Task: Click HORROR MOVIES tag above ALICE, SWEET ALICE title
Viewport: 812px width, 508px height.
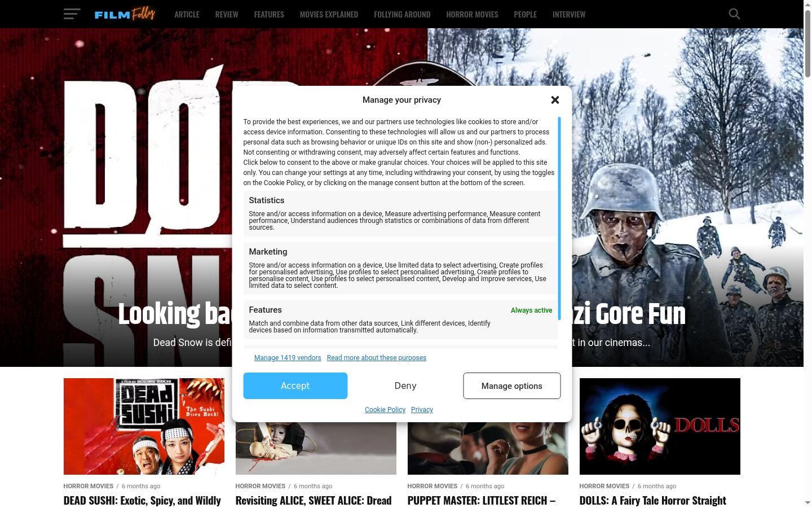Action: (261, 486)
